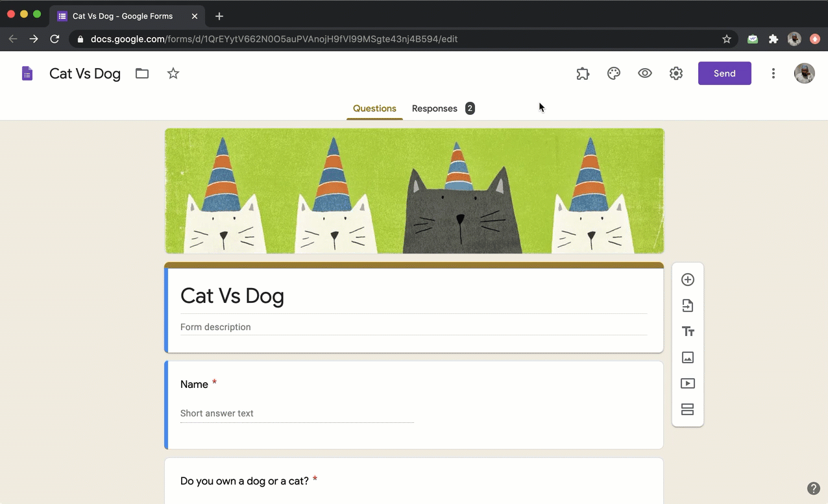
Task: Open the theme customization palette icon
Action: tap(613, 73)
